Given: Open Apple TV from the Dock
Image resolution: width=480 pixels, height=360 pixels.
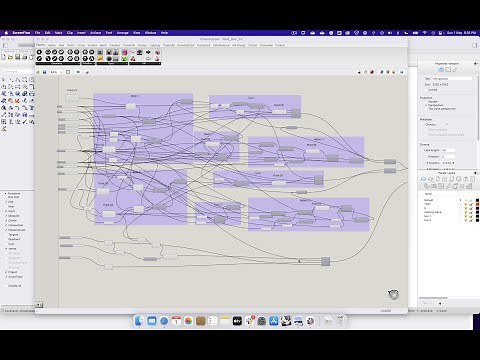Looking at the screenshot, I should (x=237, y=321).
